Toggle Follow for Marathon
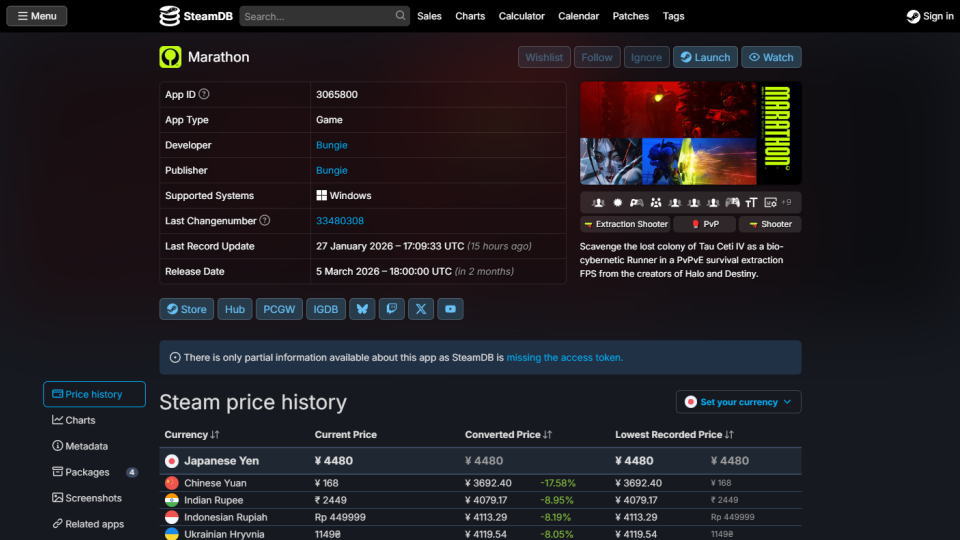The image size is (960, 540). (x=597, y=57)
